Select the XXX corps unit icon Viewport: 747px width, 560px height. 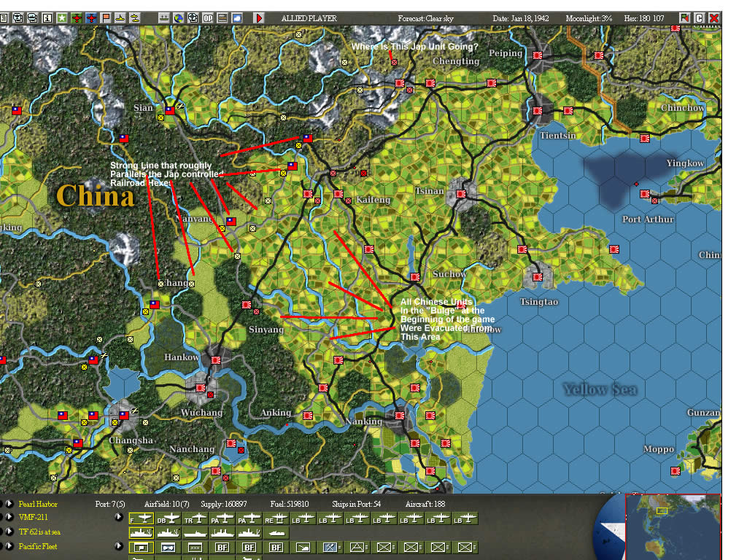(196, 548)
